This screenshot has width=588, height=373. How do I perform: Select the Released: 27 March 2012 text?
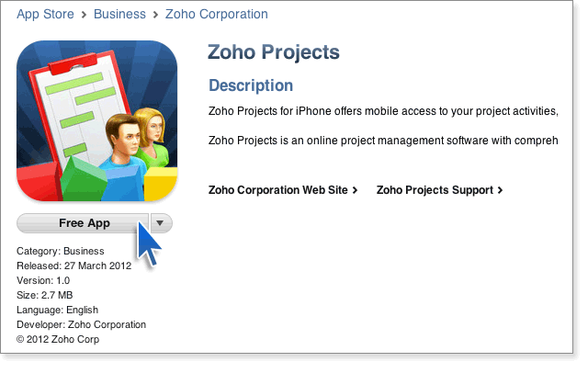[74, 266]
